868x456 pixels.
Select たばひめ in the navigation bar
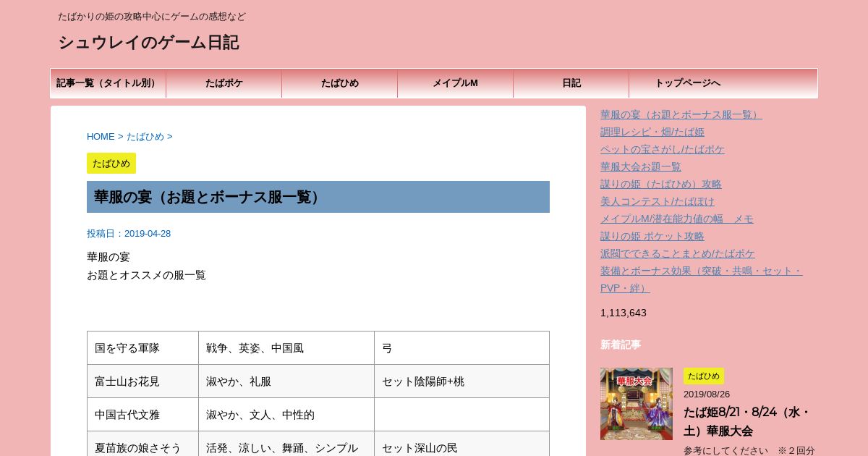pos(340,83)
